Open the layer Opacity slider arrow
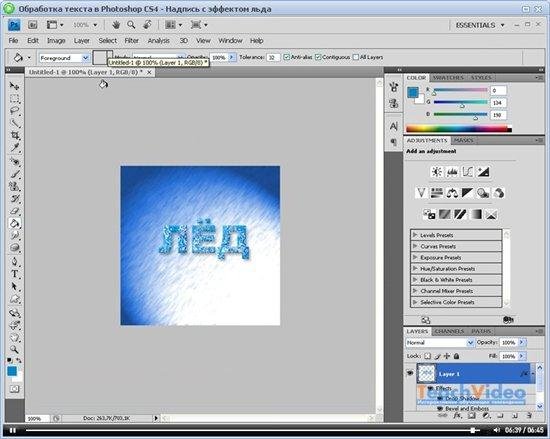 click(x=522, y=342)
